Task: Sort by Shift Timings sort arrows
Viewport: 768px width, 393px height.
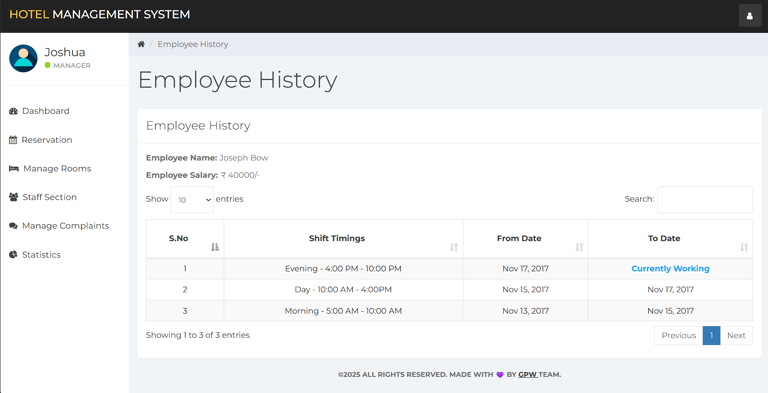Action: 454,247
